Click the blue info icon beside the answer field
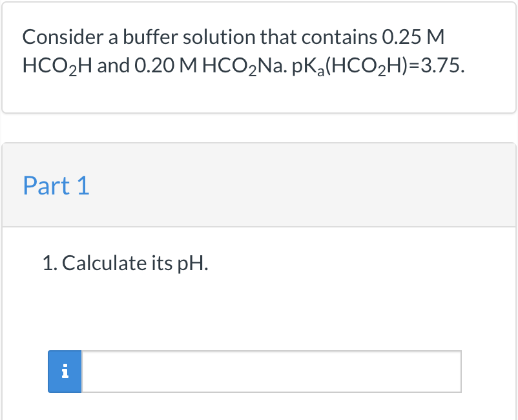The height and width of the screenshot is (420, 518). coord(64,372)
